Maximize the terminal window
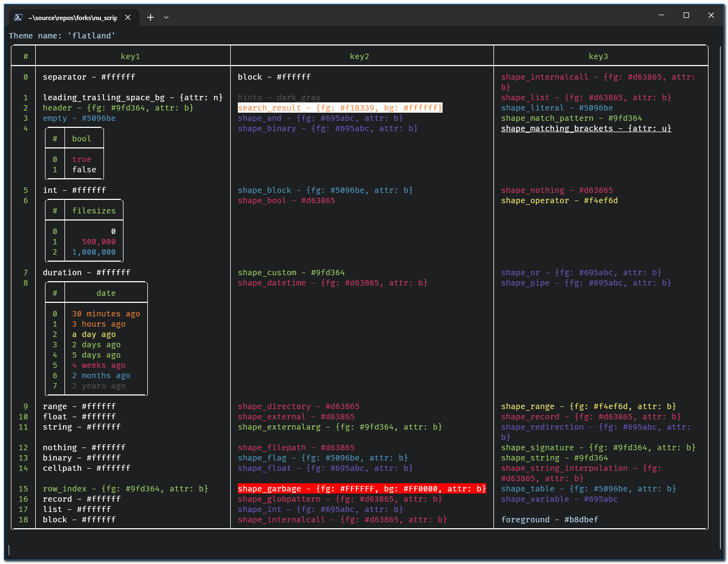The width and height of the screenshot is (728, 564). tap(686, 15)
